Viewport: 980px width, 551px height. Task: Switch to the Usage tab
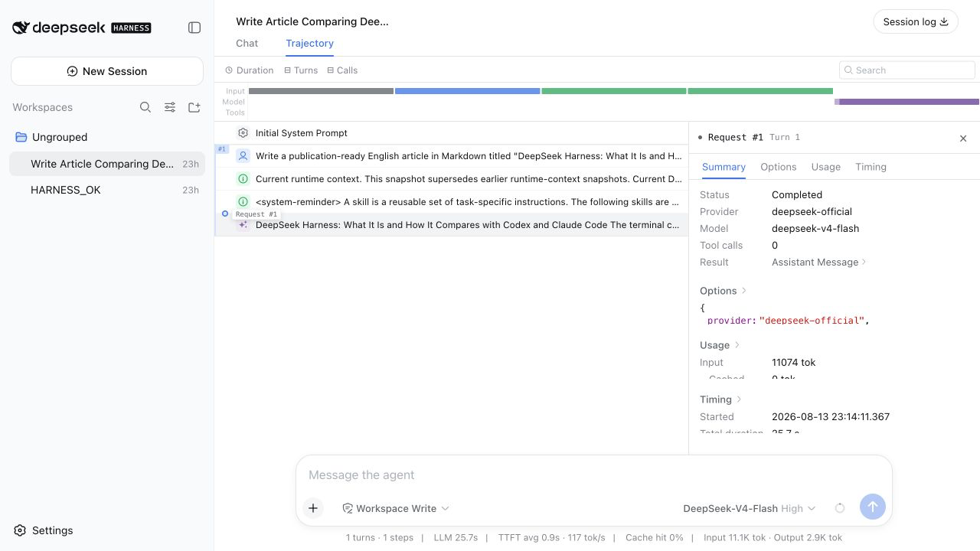point(825,167)
